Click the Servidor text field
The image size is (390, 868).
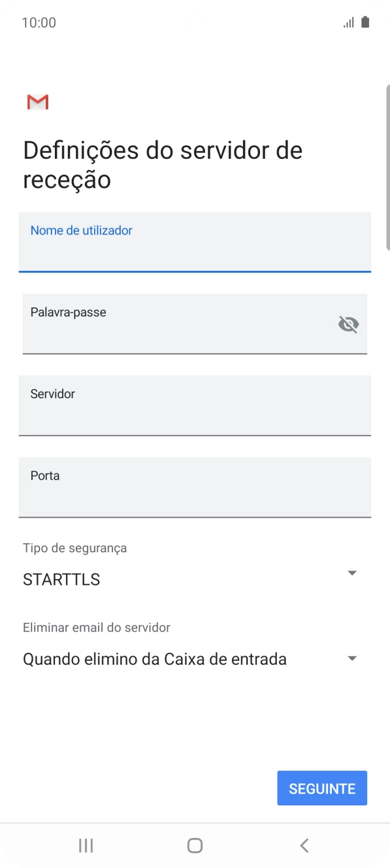pyautogui.click(x=195, y=406)
